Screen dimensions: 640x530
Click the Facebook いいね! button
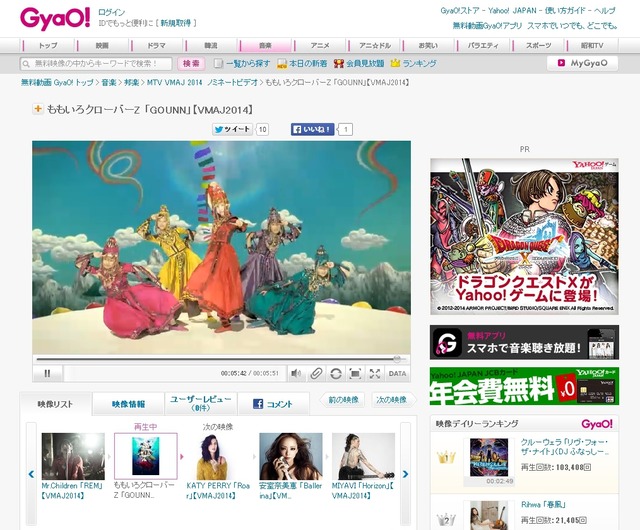click(x=313, y=129)
